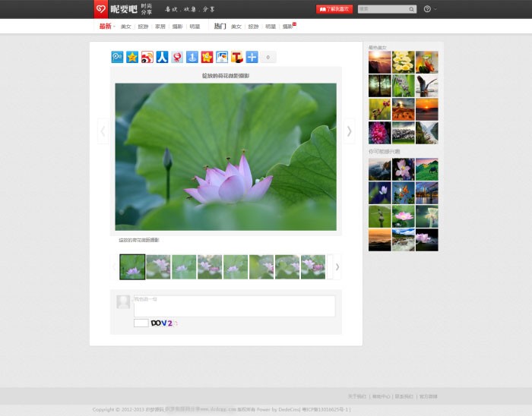Click the fifth share icon with red figure

click(177, 57)
